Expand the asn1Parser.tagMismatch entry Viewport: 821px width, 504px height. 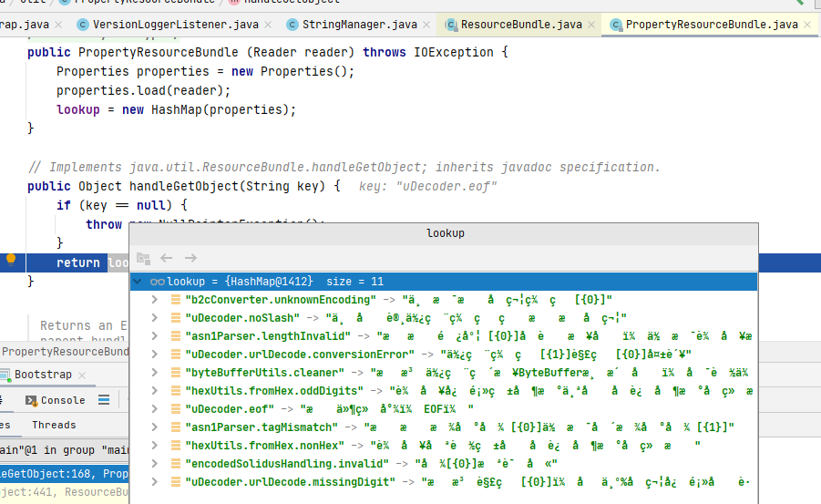tap(155, 427)
